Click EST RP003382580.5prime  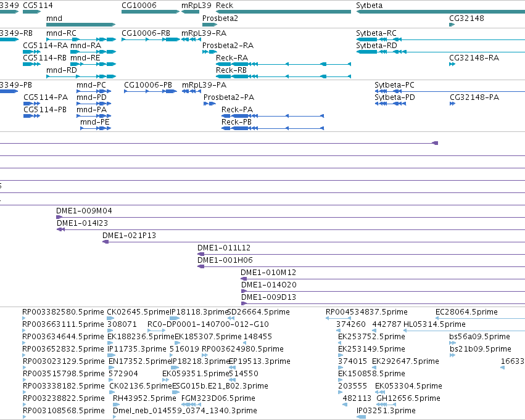pyautogui.click(x=63, y=312)
